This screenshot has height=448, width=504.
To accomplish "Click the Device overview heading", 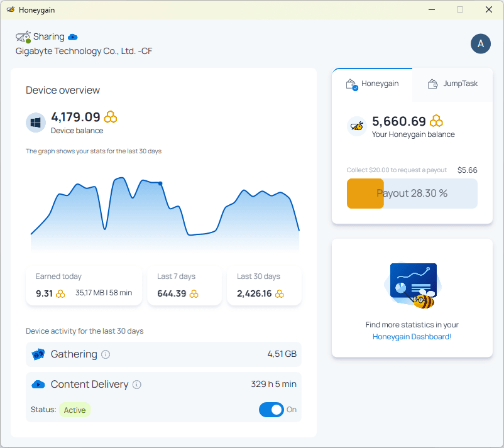I will click(63, 90).
